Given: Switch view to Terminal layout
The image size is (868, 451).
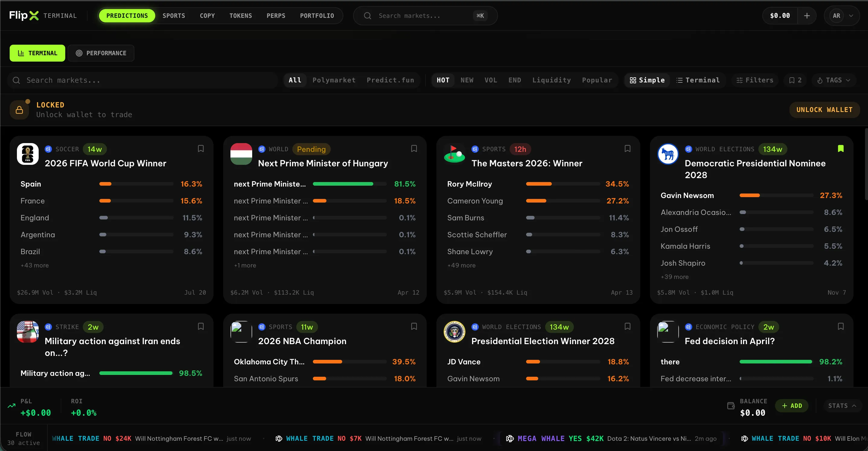Looking at the screenshot, I should (698, 80).
